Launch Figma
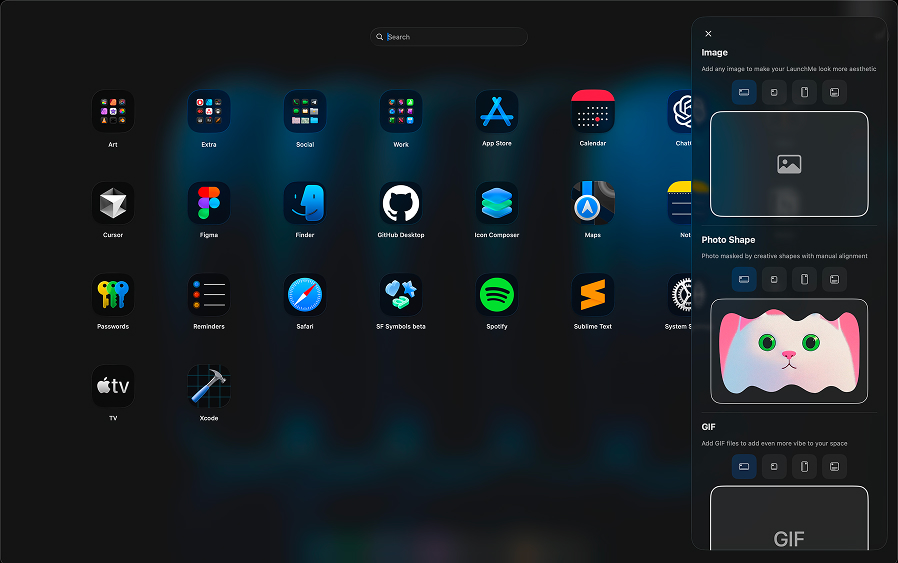Viewport: 898px width, 563px height. pyautogui.click(x=209, y=203)
